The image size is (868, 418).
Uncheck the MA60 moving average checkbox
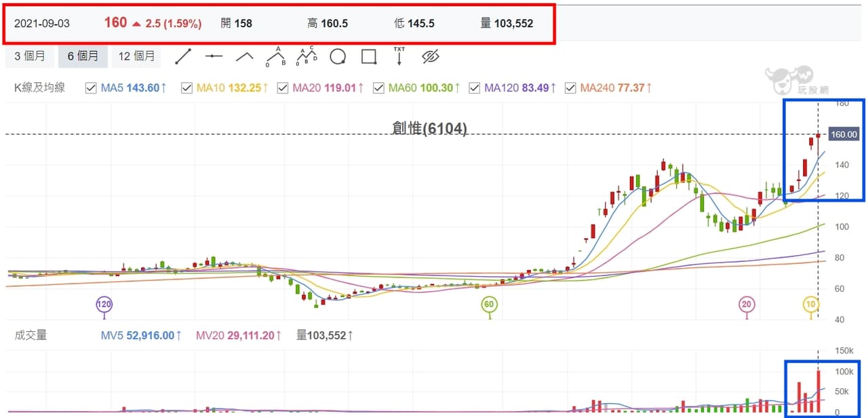(x=379, y=88)
